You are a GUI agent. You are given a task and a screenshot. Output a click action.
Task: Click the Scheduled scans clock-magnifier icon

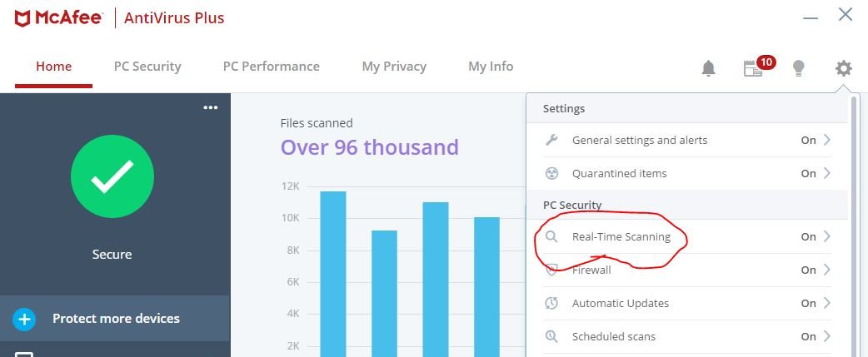[551, 336]
